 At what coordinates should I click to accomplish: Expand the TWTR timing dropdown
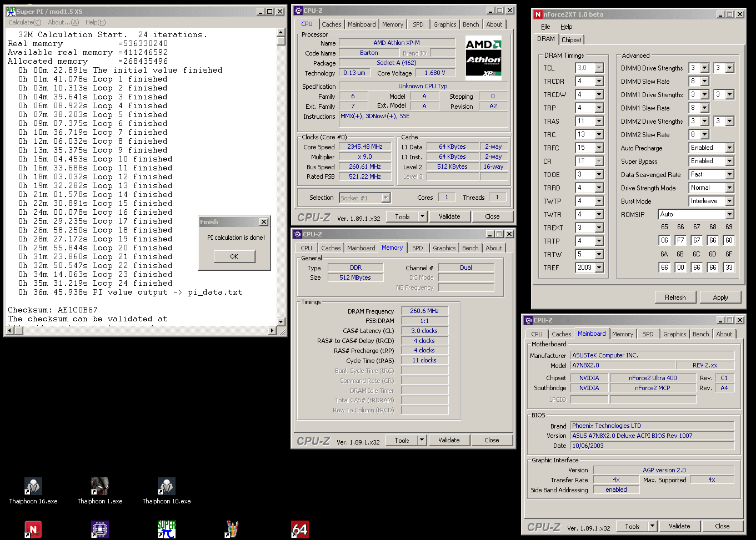pyautogui.click(x=599, y=214)
